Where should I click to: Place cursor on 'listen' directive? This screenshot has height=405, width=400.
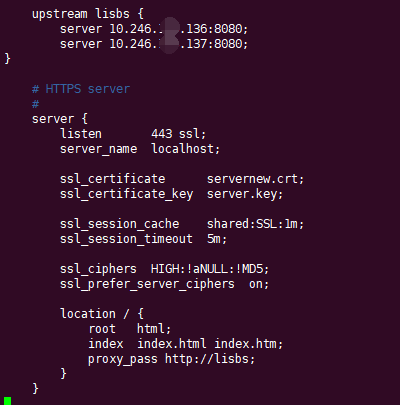[x=81, y=134]
